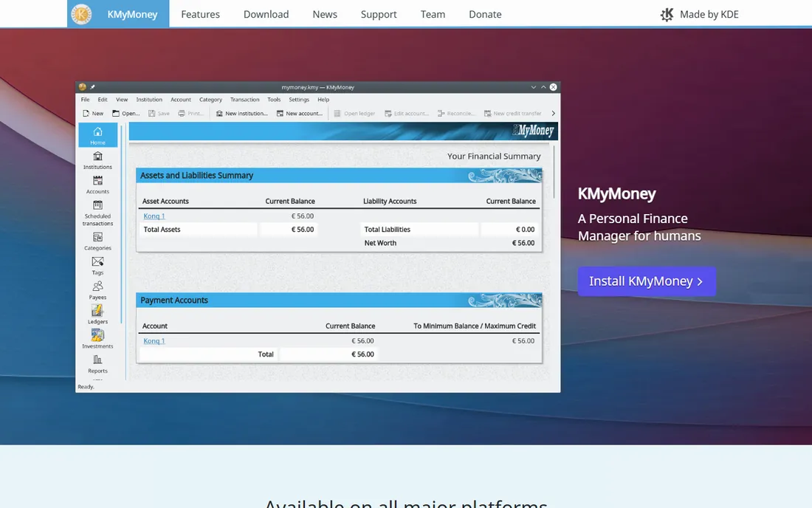The width and height of the screenshot is (812, 508).
Task: Click the Print... toolbar button
Action: 190,114
